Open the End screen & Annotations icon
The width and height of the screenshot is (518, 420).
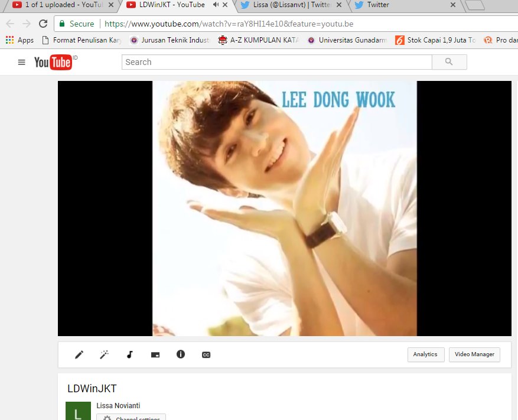coord(155,354)
